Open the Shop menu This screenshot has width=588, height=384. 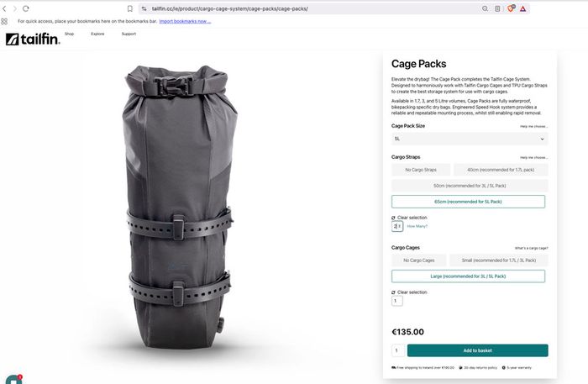tap(70, 34)
